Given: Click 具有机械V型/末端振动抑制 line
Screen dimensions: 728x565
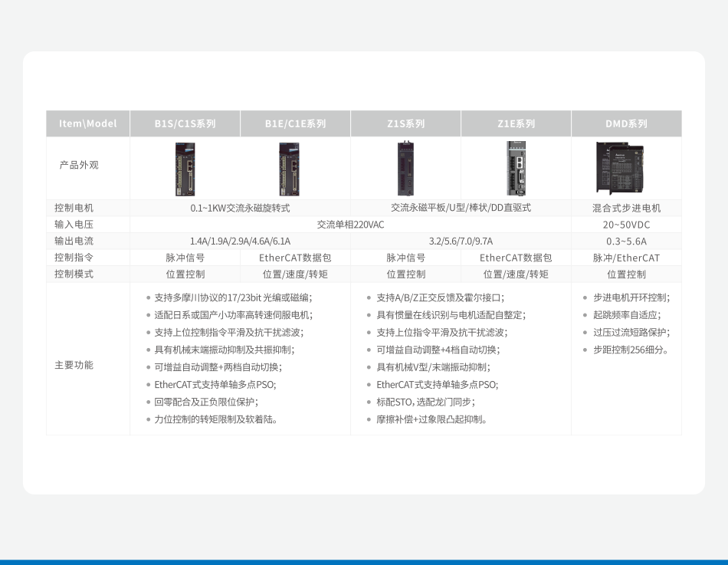Looking at the screenshot, I should pos(433,367).
